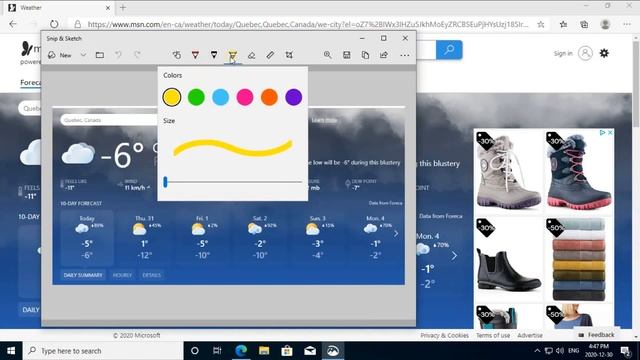Click the blue search button on MSN page
The height and width of the screenshot is (360, 640).
(x=449, y=50)
